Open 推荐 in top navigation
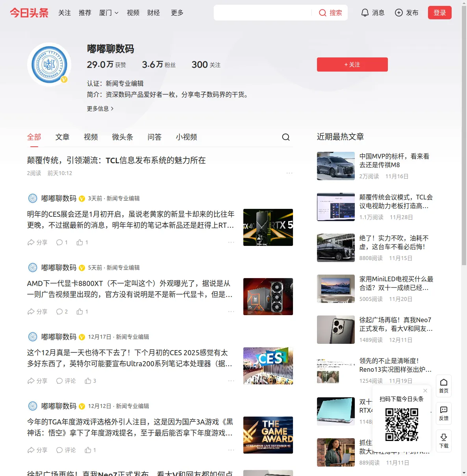Image resolution: width=467 pixels, height=476 pixels. click(85, 13)
